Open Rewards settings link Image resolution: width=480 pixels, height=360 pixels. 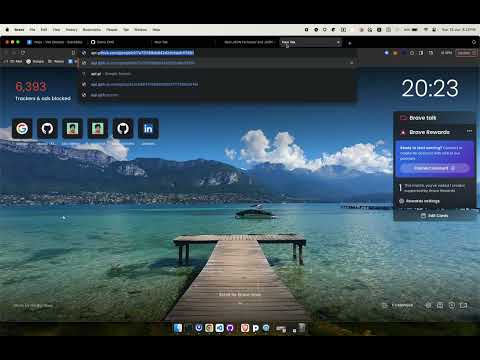[420, 201]
